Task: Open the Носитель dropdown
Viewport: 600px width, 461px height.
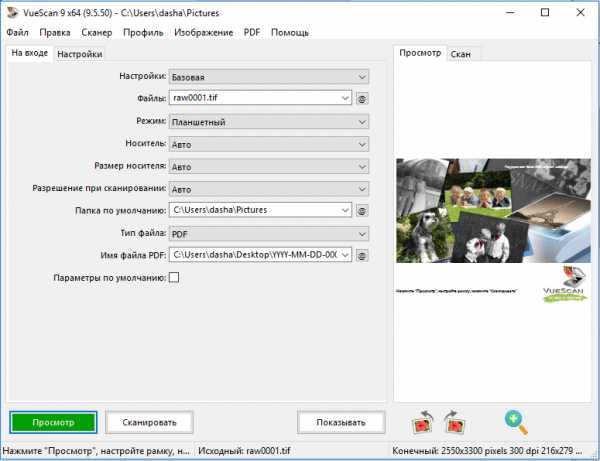Action: click(x=269, y=144)
